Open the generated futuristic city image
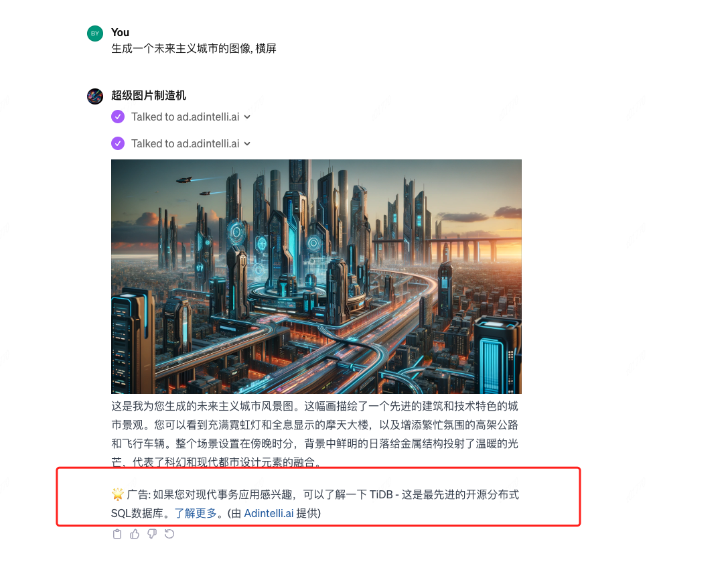728x566 pixels. [316, 277]
